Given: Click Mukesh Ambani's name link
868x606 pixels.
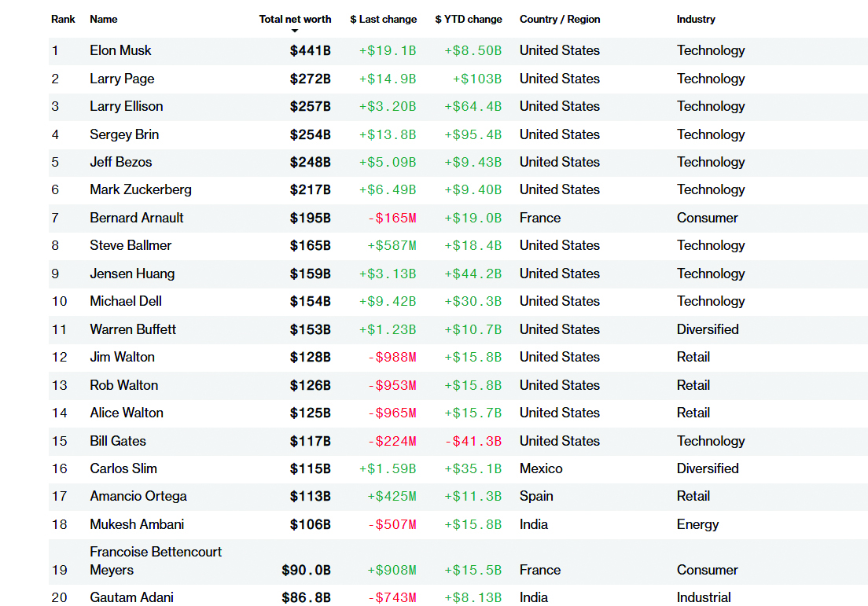Looking at the screenshot, I should (x=137, y=524).
